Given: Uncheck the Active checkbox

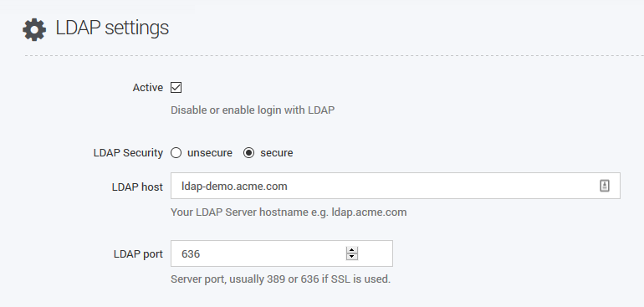Looking at the screenshot, I should 176,87.
